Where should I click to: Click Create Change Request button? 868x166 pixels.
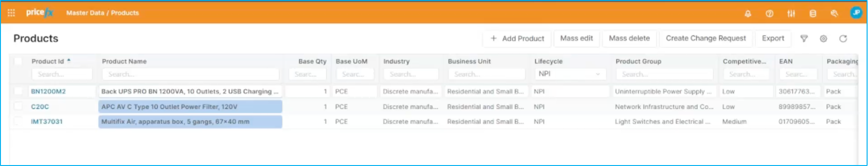coord(706,38)
